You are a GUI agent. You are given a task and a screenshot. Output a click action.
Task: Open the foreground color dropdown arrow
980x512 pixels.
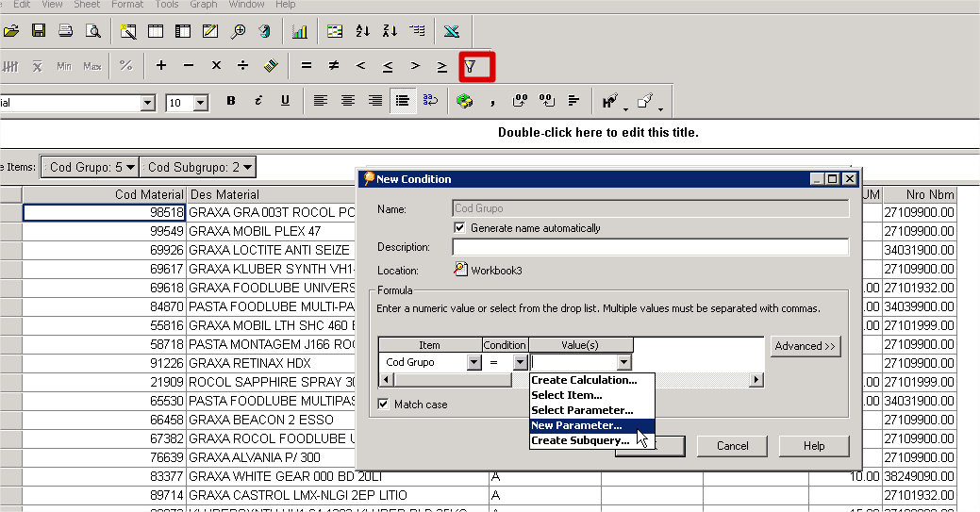tap(625, 110)
